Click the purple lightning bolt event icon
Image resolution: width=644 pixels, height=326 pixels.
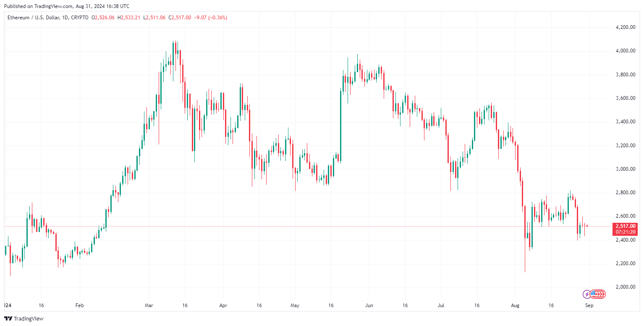click(586, 294)
